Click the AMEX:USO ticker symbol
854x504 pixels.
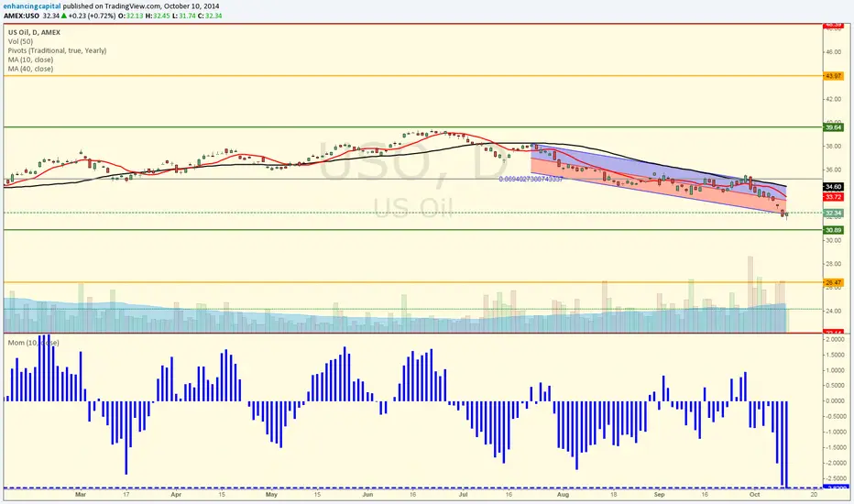21,16
